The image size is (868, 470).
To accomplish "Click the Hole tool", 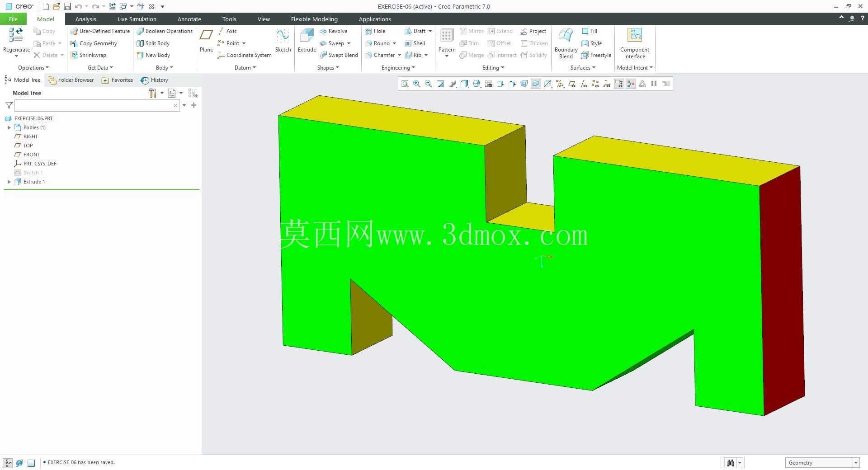I will click(375, 31).
